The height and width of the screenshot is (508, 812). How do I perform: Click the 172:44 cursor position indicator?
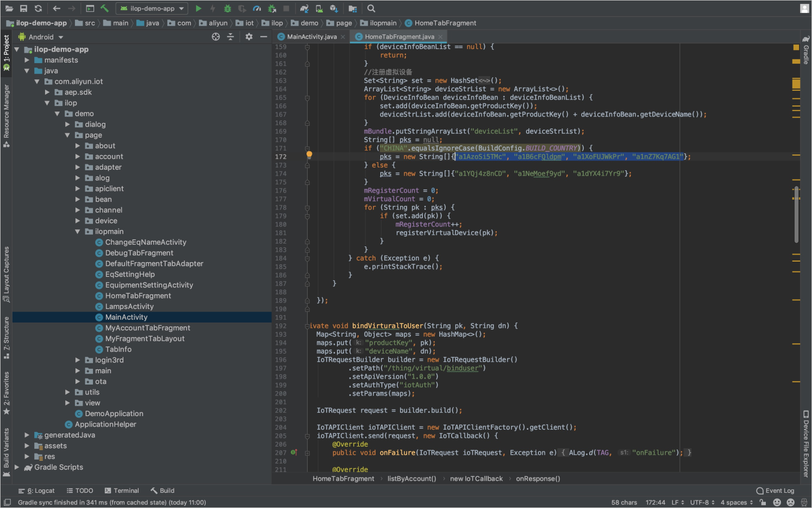coord(655,503)
